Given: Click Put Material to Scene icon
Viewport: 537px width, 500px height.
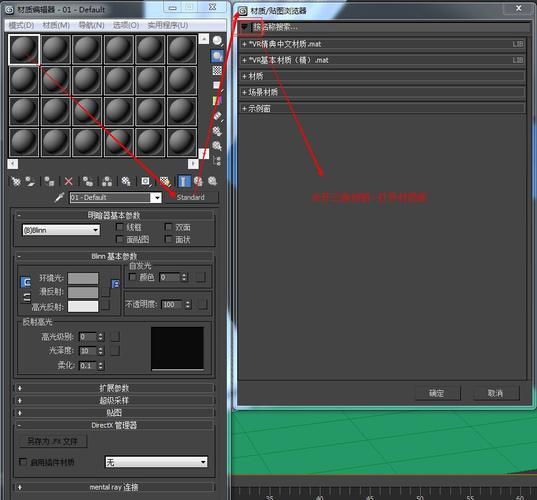Looking at the screenshot, I should pyautogui.click(x=30, y=182).
